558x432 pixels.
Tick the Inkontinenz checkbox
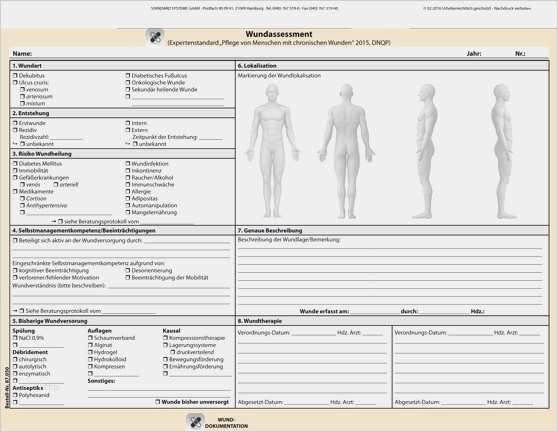pyautogui.click(x=128, y=170)
